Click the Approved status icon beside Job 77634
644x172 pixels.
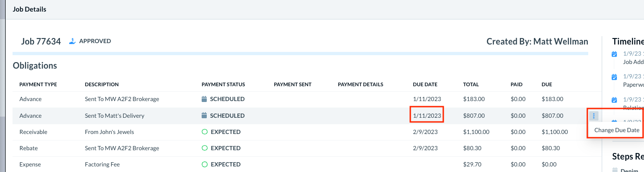point(72,41)
